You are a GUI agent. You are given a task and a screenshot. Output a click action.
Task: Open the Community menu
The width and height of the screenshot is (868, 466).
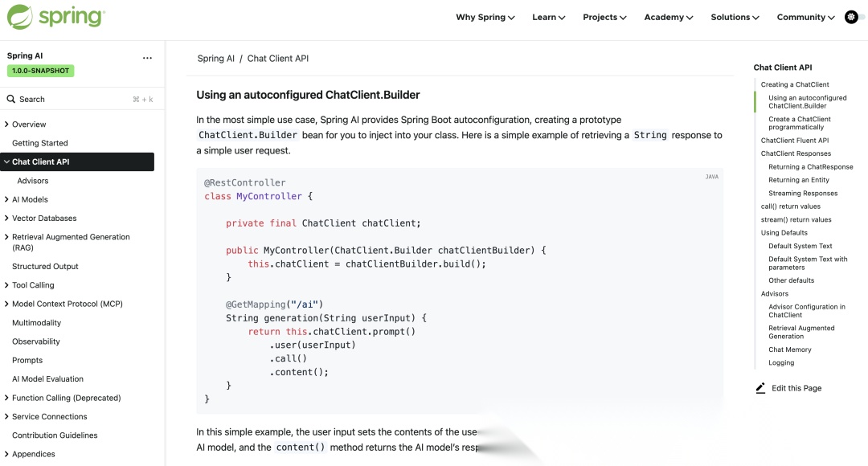pos(805,17)
